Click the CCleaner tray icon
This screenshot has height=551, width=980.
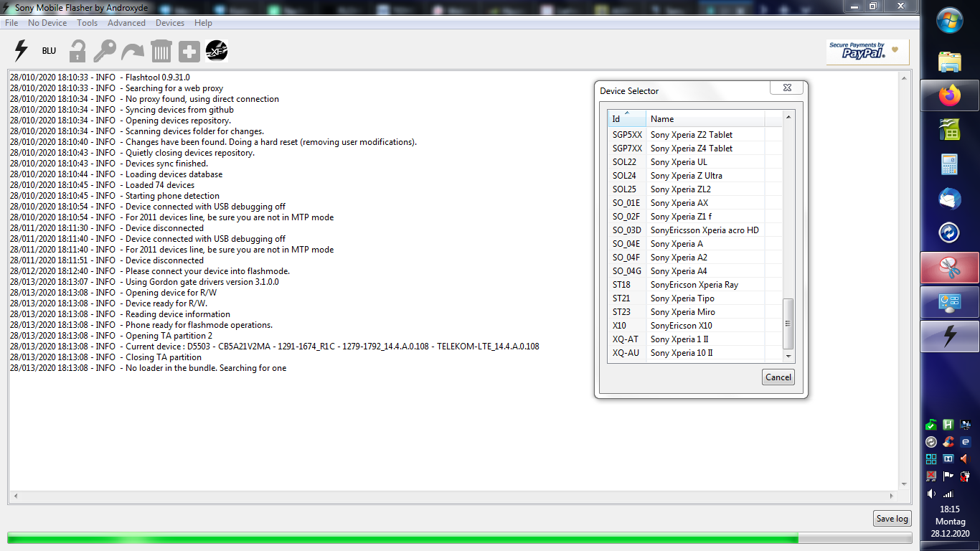(x=948, y=442)
